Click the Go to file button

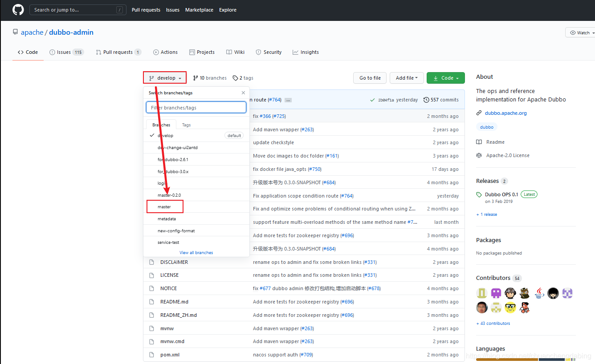(x=370, y=78)
